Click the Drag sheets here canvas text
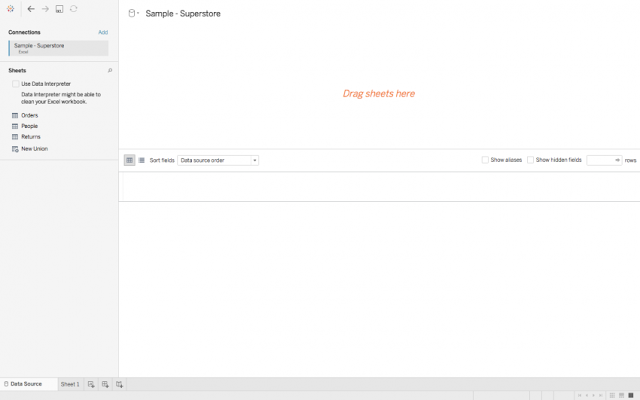640x400 pixels. [379, 94]
